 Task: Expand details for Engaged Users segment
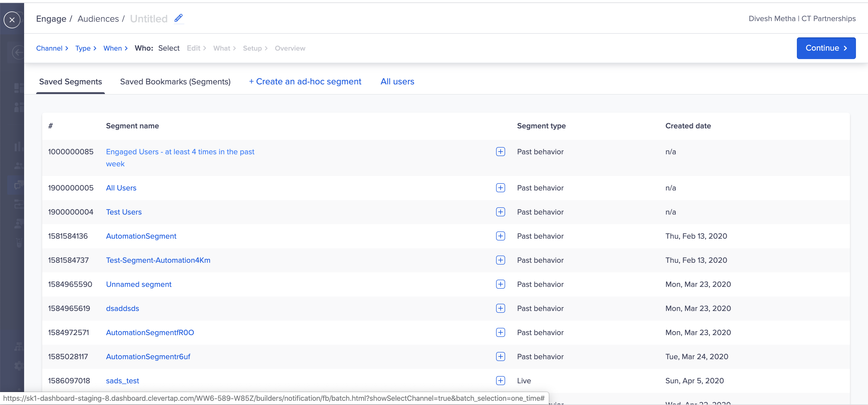point(500,152)
